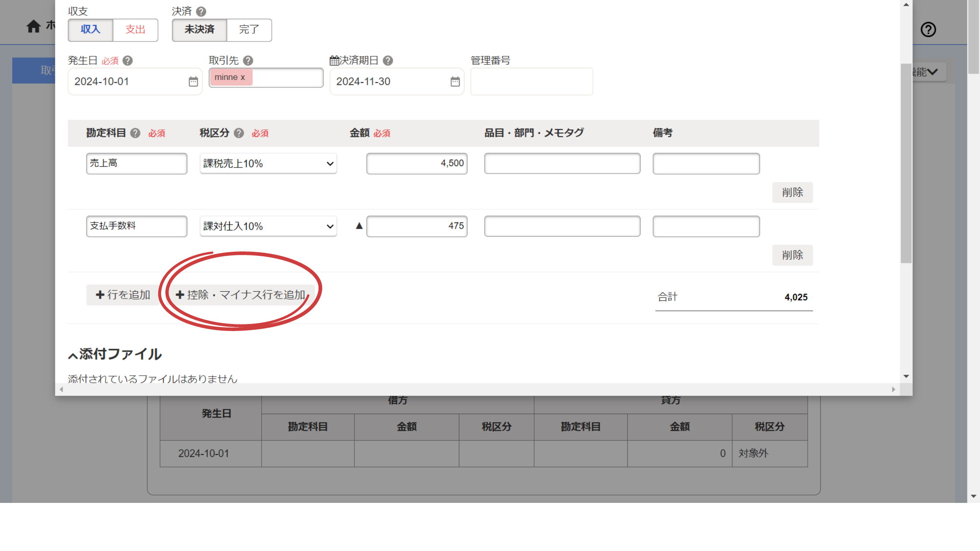Click the home icon in top bar
Screen dimensions: 980x551
tap(33, 27)
